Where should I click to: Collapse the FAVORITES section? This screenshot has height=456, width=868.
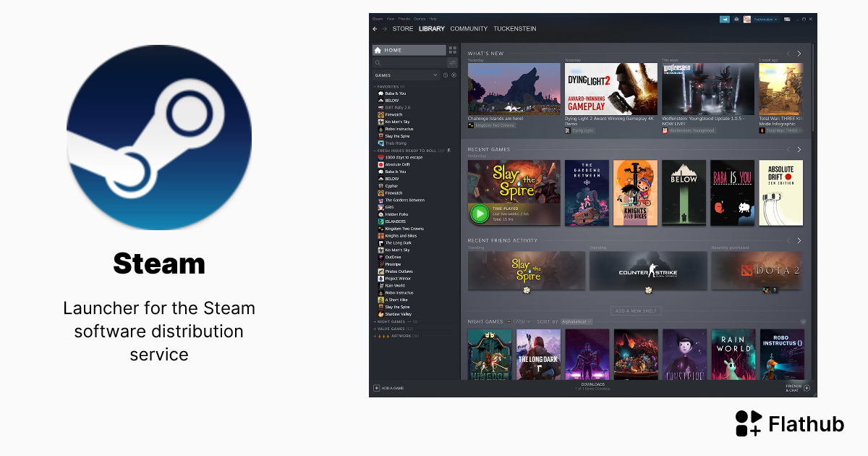[x=375, y=85]
